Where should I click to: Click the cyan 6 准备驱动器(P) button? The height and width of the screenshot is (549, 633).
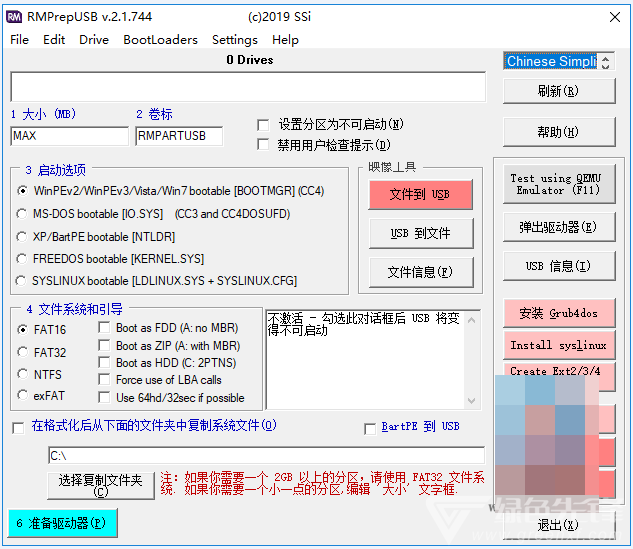(x=63, y=523)
